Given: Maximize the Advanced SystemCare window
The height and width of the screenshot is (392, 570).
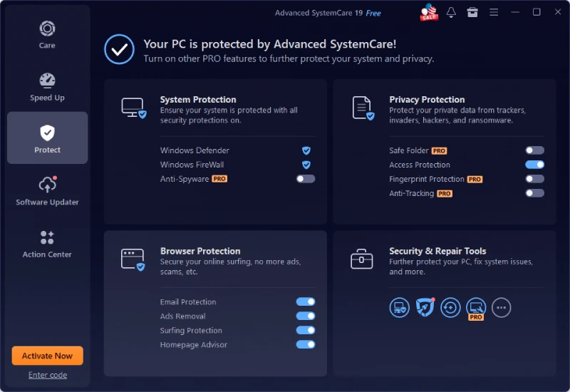Looking at the screenshot, I should click(x=537, y=12).
